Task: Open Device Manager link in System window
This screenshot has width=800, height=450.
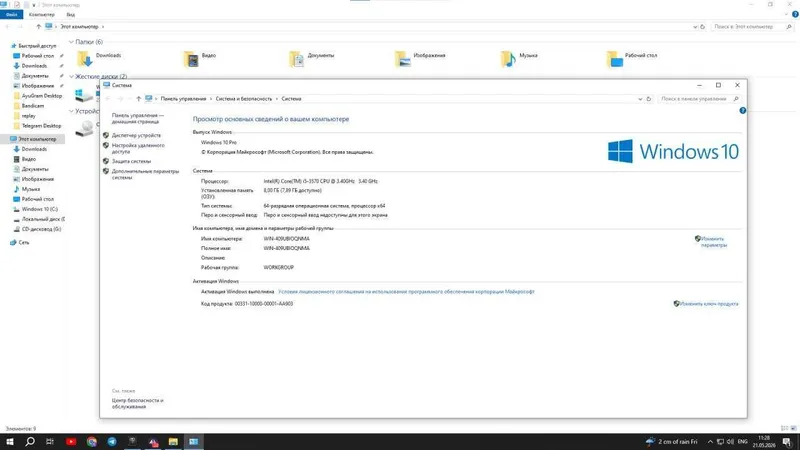Action: click(136, 136)
